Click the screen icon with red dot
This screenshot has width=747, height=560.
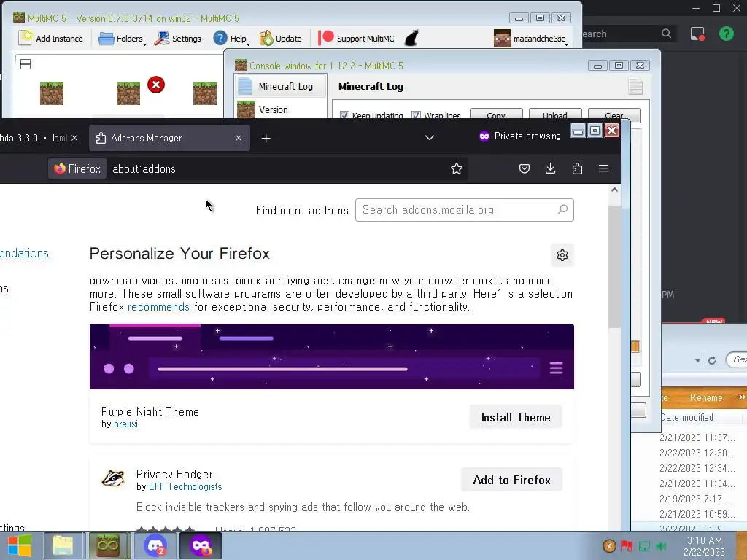[x=697, y=34]
